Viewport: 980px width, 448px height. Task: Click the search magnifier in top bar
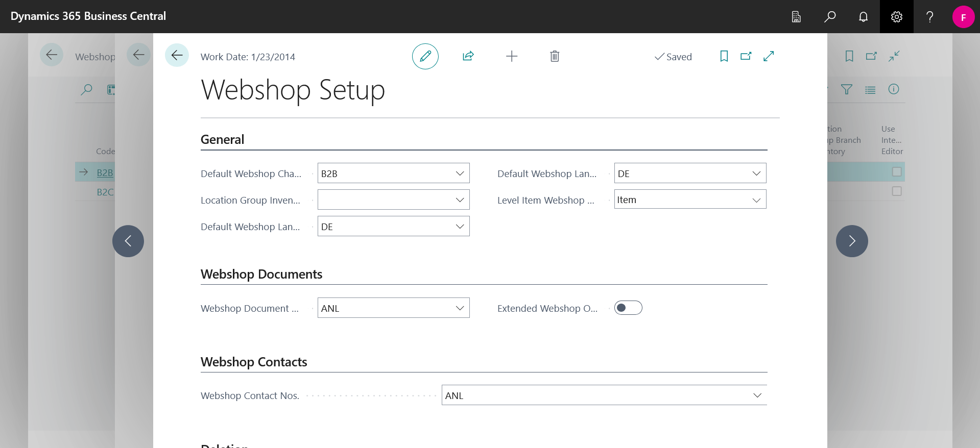tap(830, 17)
